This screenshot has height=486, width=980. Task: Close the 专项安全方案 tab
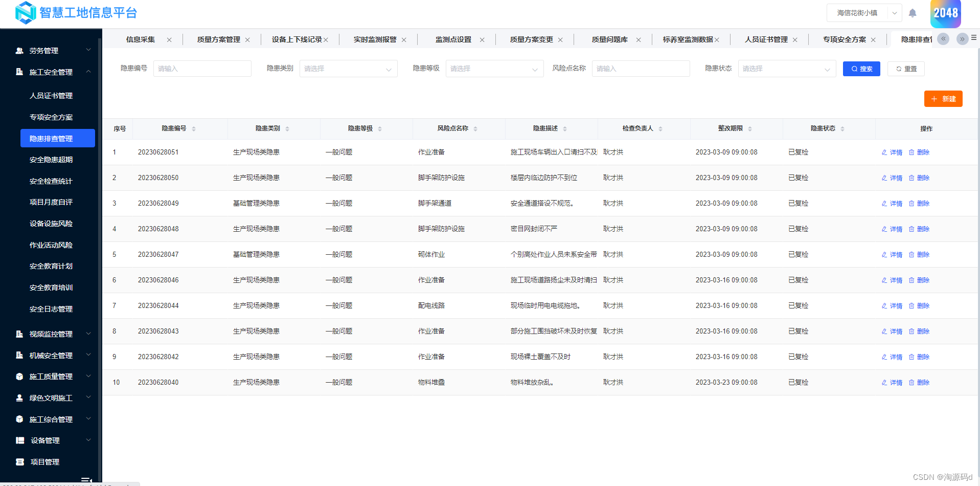click(873, 40)
